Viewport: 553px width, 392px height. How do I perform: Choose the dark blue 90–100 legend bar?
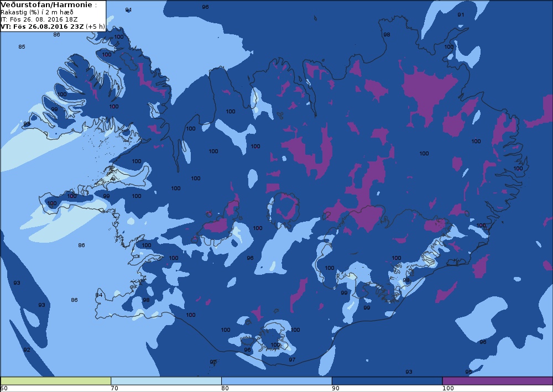point(387,381)
